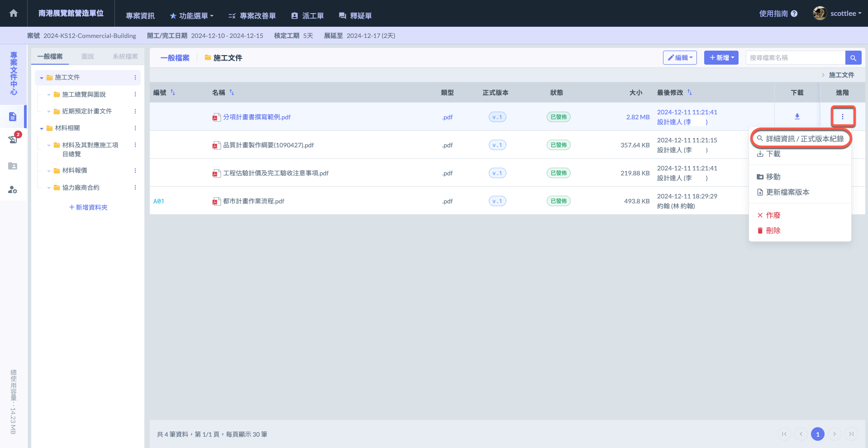Download 分項計畫書撰寫範例.pdf via download icon
Image resolution: width=868 pixels, height=448 pixels.
pyautogui.click(x=797, y=117)
